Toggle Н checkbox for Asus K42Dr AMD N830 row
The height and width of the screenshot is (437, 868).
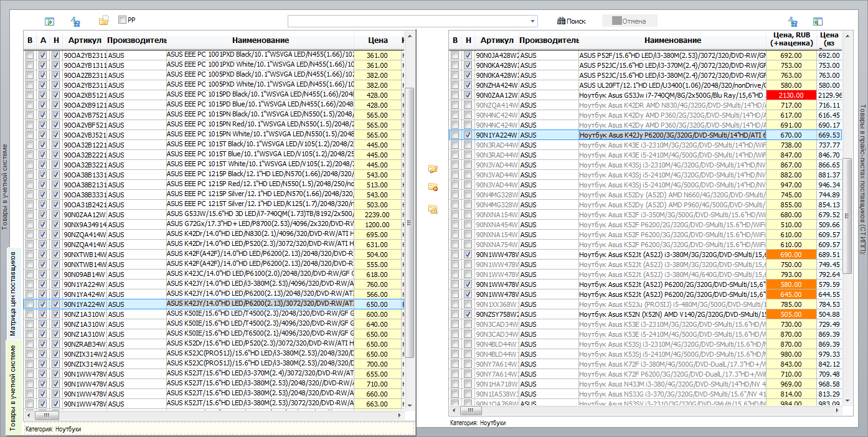468,105
